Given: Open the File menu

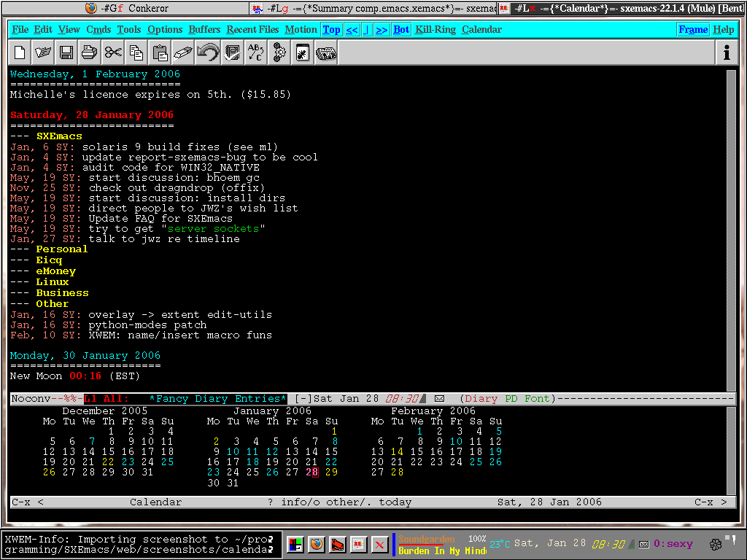Looking at the screenshot, I should tap(20, 29).
